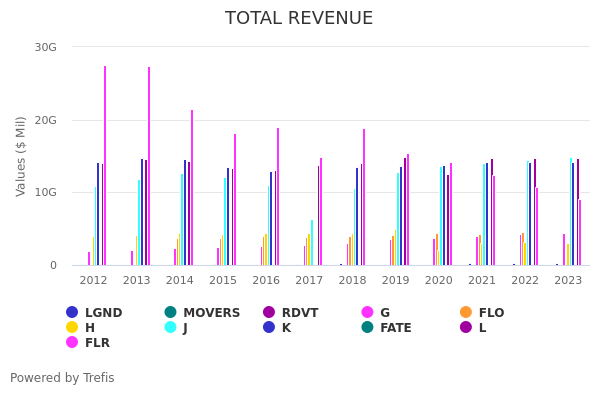Click the purple L legend marker

coord(466,328)
